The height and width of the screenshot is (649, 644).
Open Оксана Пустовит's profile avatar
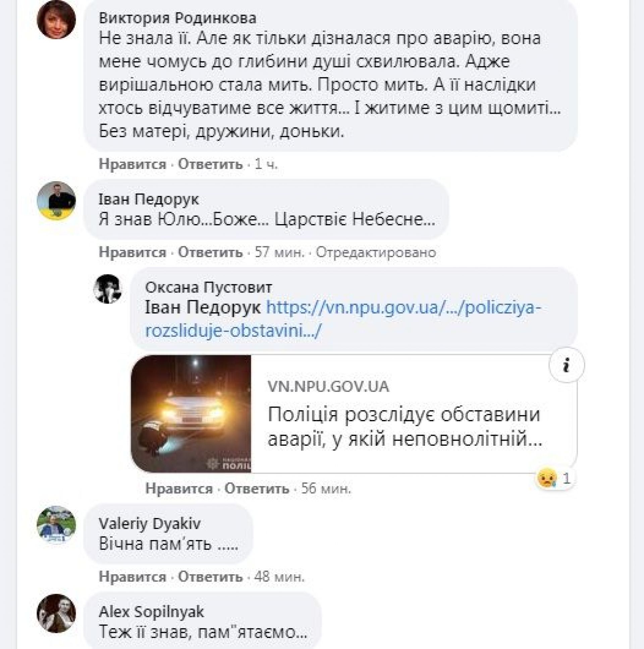(108, 289)
